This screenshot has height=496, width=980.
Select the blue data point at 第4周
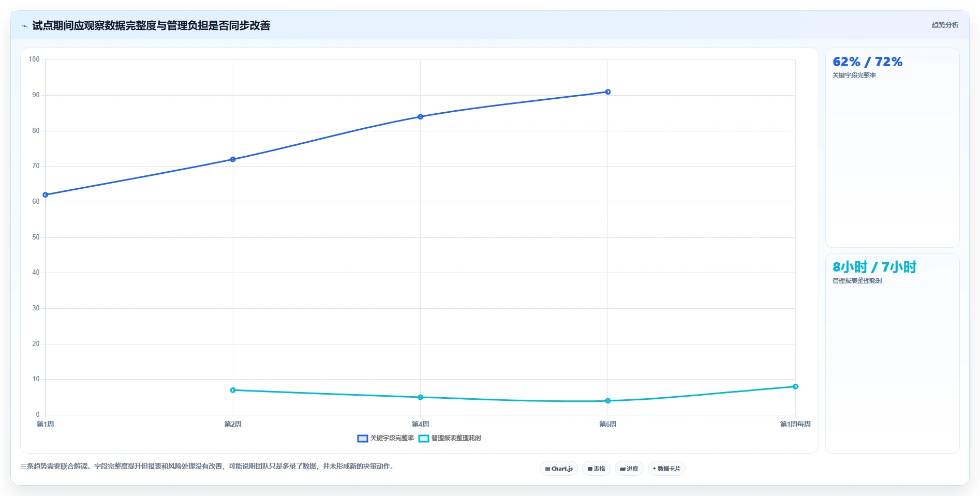click(420, 117)
